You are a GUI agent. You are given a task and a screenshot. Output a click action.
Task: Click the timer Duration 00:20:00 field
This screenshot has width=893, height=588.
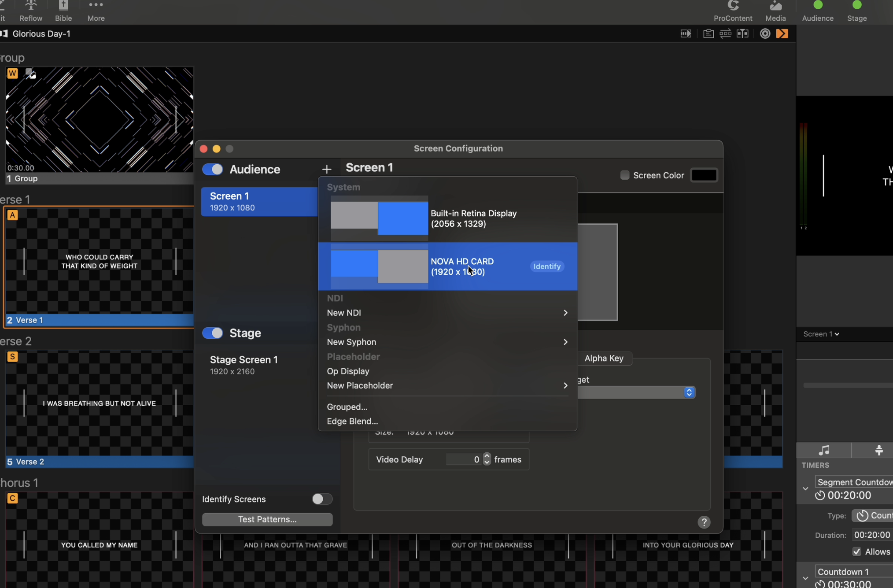click(872, 535)
